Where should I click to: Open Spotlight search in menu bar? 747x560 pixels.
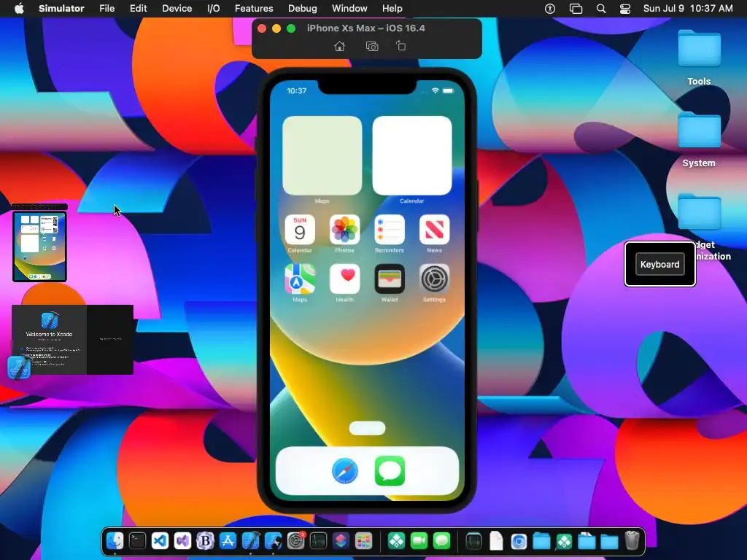[601, 9]
